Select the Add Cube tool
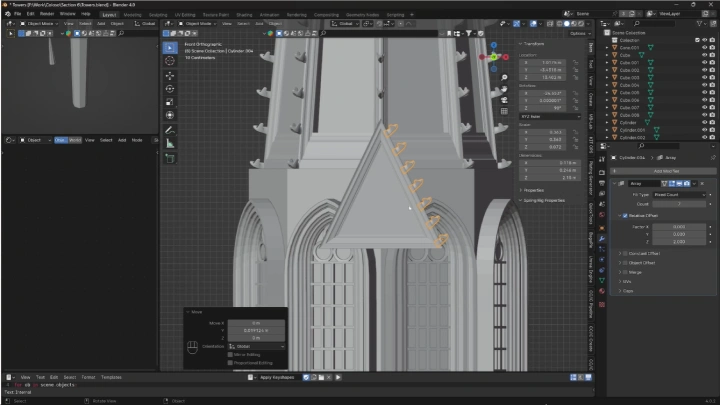Image resolution: width=720 pixels, height=405 pixels. pyautogui.click(x=170, y=159)
